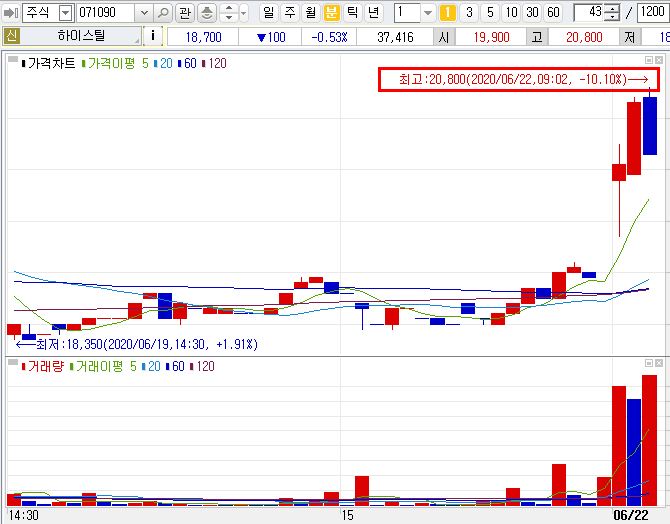
Task: Click the 거래이평 5 volume average legend
Action: [103, 366]
